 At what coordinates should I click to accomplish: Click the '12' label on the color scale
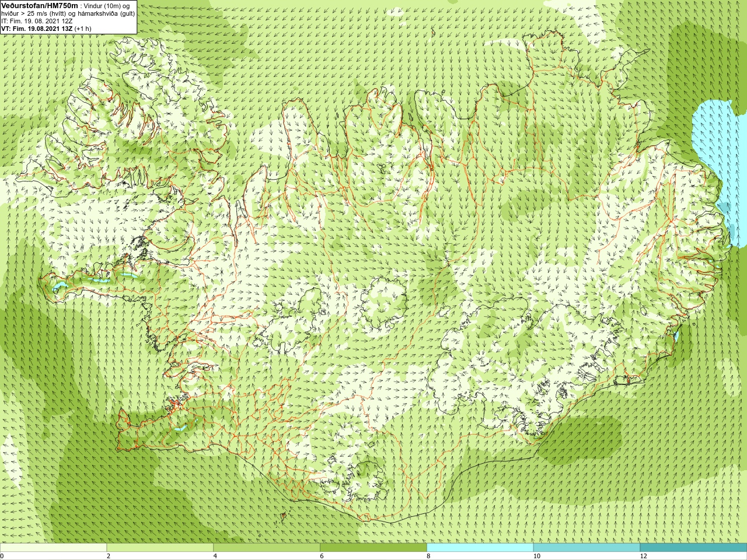(644, 556)
